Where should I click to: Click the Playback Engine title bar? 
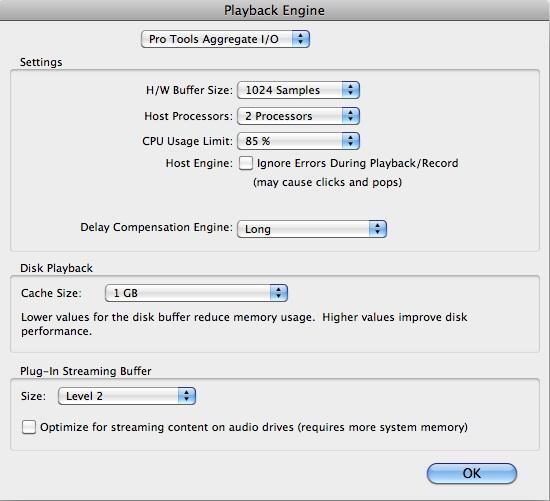click(x=275, y=10)
